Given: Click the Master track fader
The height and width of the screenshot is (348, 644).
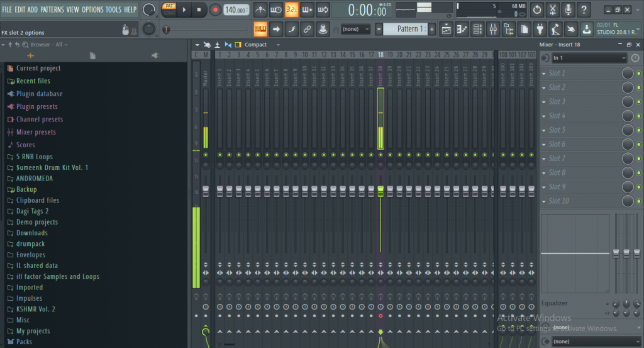Looking at the screenshot, I should pyautogui.click(x=206, y=191).
